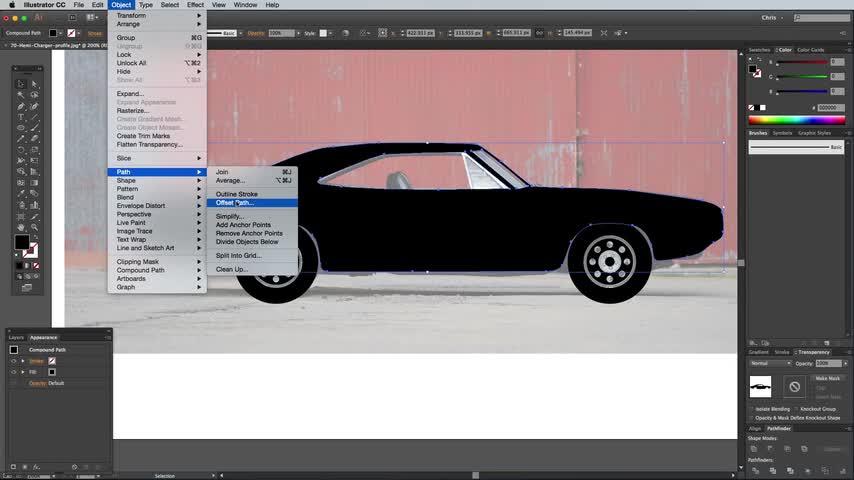Screen dimensions: 854x480
Task: Enable Knockout Group checkbox
Action: pos(796,409)
